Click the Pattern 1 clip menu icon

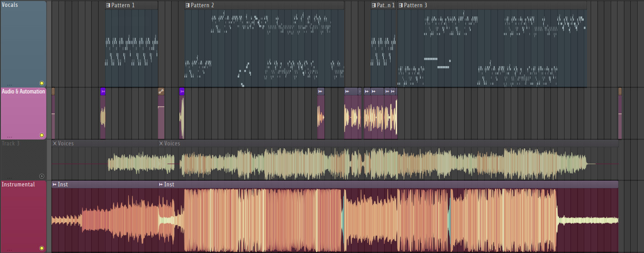click(x=108, y=5)
